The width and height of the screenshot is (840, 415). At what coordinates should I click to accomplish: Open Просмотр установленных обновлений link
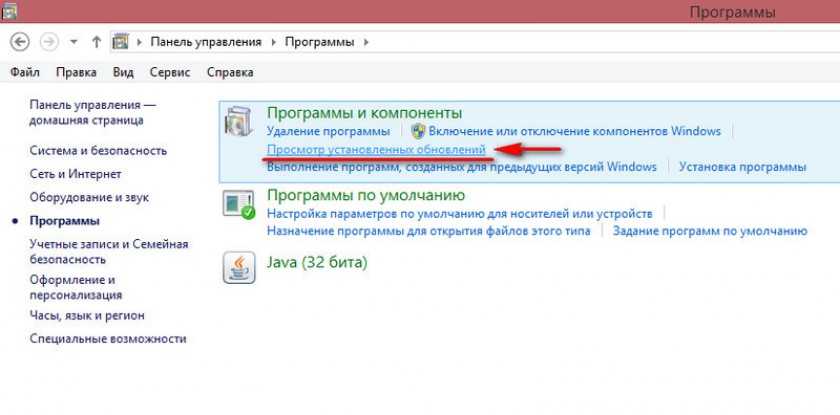tap(376, 149)
